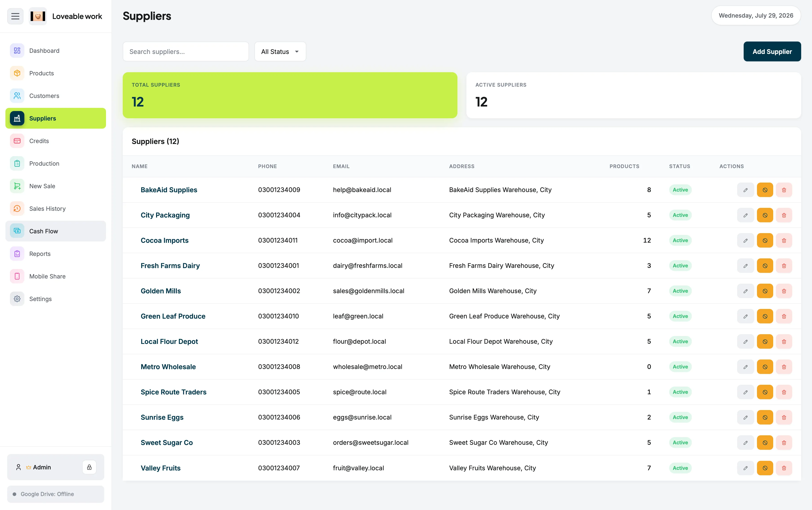
Task: Click email dairy@freshfarms.local
Action: tap(367, 266)
